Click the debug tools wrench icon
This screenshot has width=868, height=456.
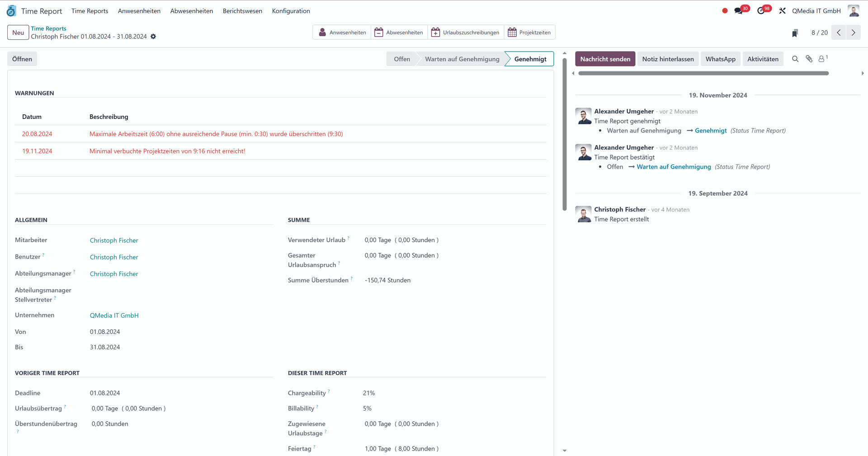pyautogui.click(x=782, y=11)
